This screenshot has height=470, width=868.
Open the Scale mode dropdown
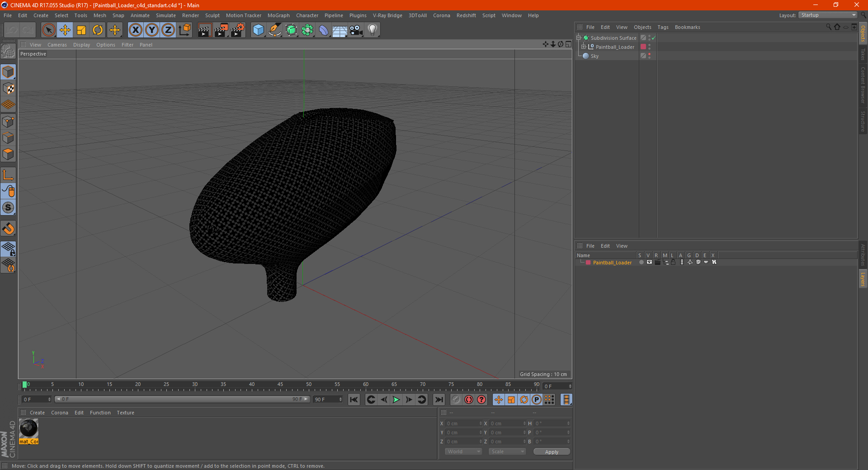[x=507, y=451]
